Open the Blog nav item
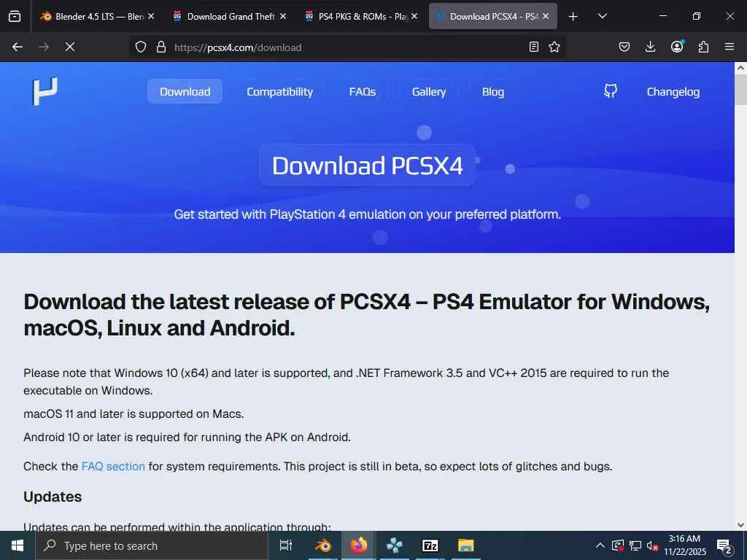Image resolution: width=747 pixels, height=560 pixels. pos(493,91)
